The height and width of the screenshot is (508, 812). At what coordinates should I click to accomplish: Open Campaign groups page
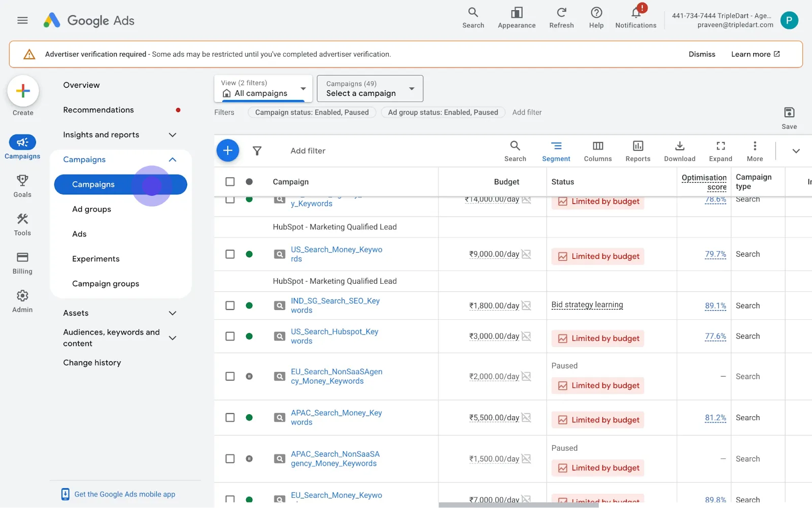(x=106, y=284)
